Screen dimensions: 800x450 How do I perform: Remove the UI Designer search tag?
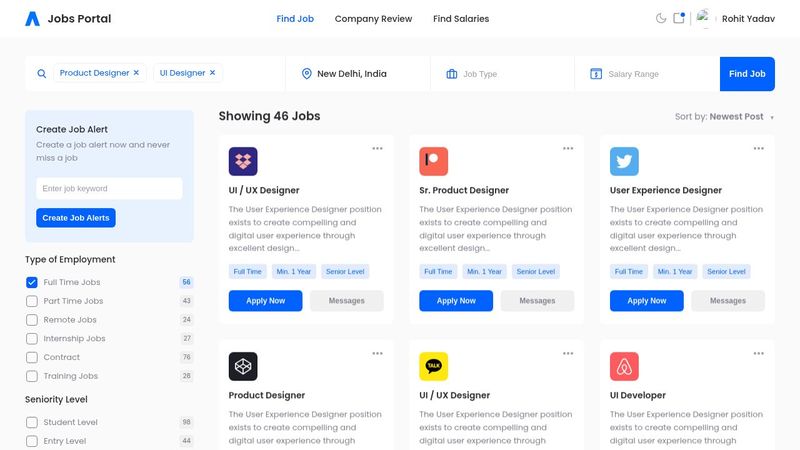[212, 73]
